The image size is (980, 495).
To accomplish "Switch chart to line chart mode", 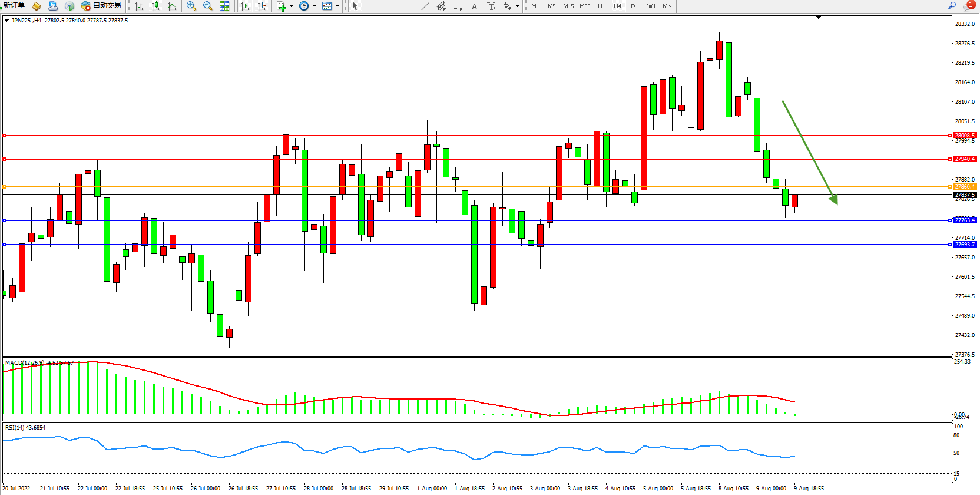I will tap(172, 6).
